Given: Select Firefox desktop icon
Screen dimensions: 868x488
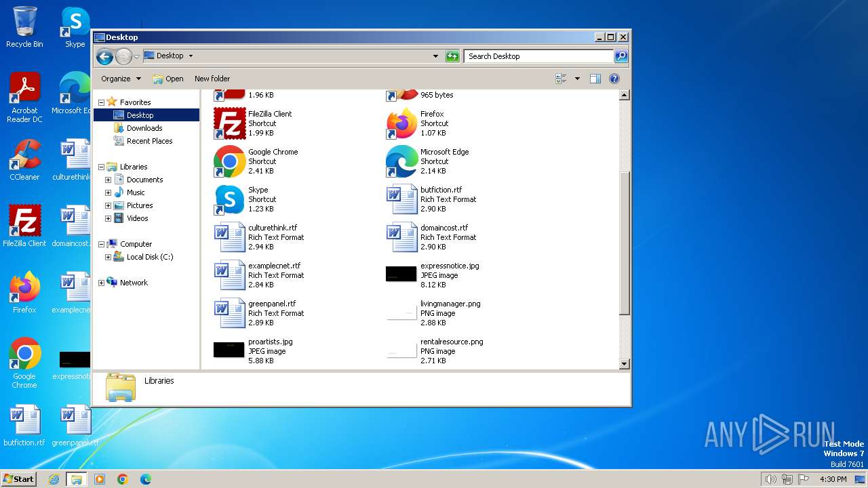Looking at the screenshot, I should (24, 292).
